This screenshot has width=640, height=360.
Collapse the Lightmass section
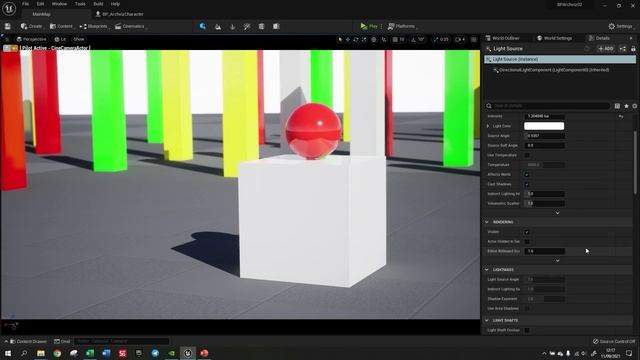(x=487, y=270)
